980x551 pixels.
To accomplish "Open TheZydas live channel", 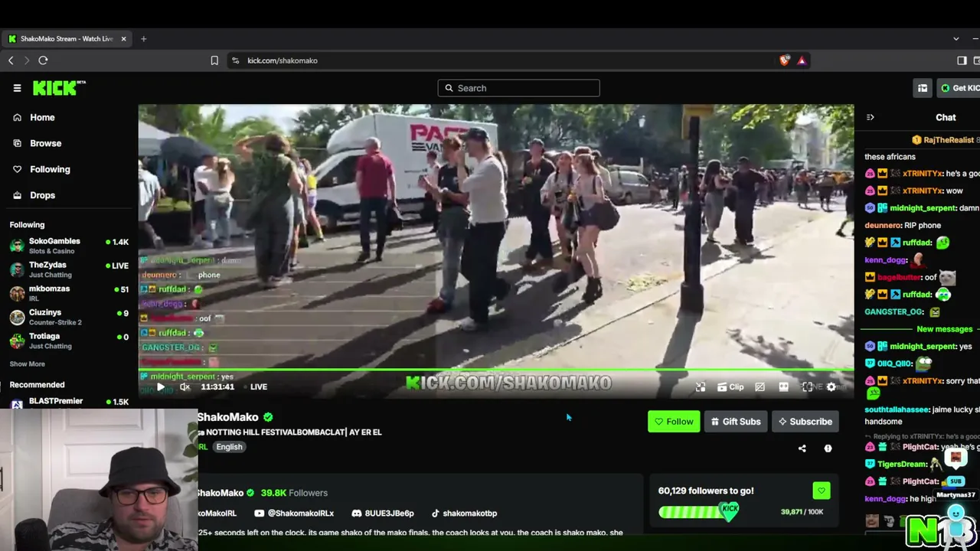I will tap(69, 269).
